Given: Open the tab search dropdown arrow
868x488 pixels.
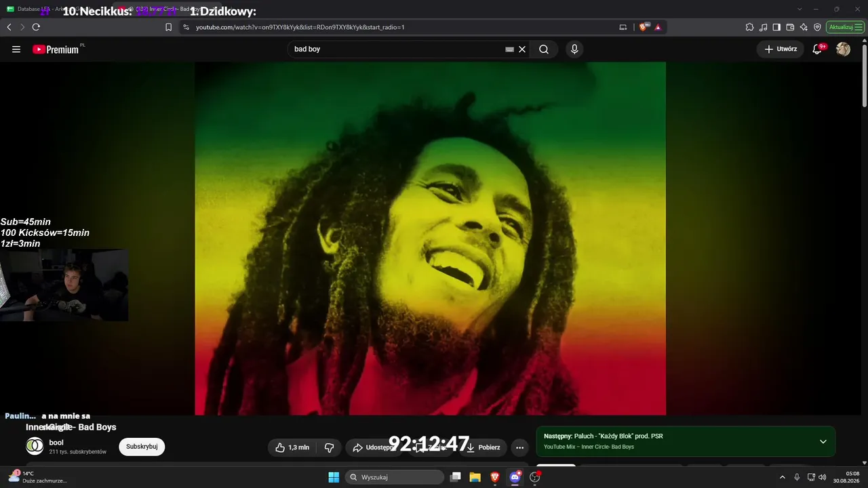Looking at the screenshot, I should (800, 9).
